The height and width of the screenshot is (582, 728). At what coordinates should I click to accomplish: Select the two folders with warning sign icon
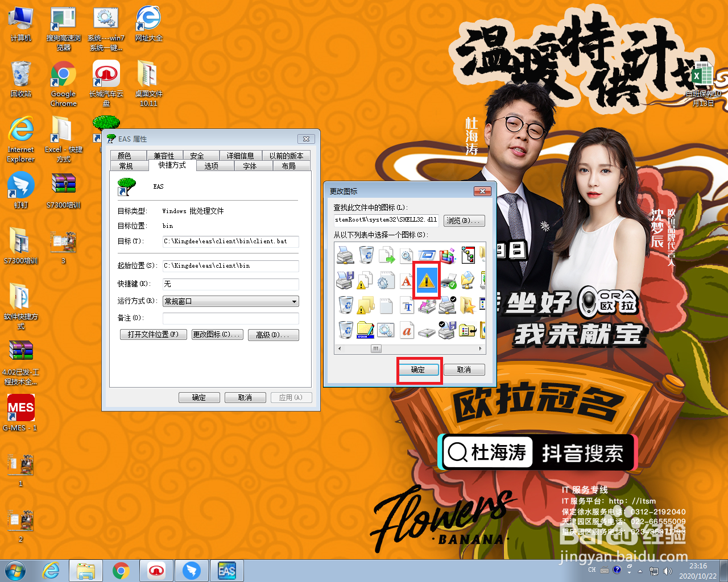(365, 306)
